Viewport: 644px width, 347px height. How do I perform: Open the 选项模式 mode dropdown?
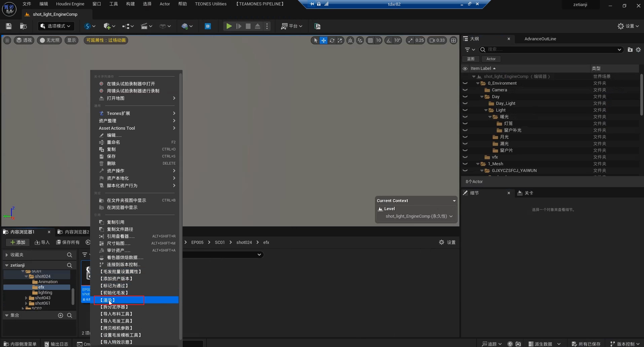55,26
